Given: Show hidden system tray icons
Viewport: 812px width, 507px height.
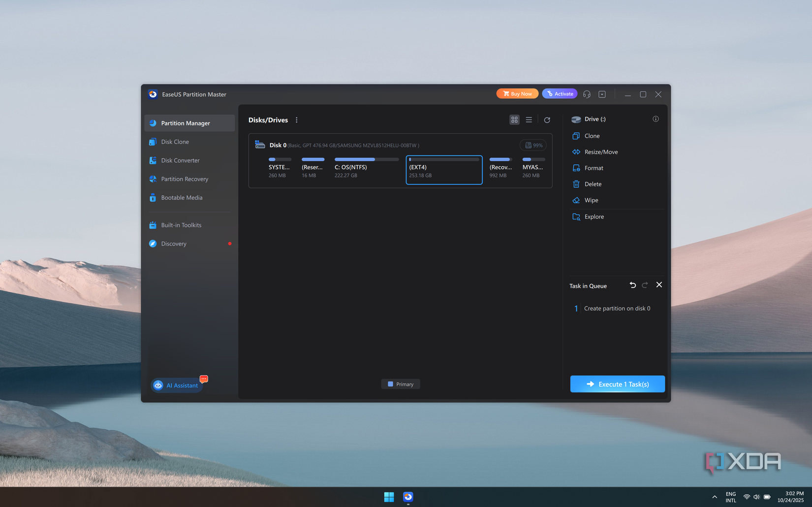Looking at the screenshot, I should (x=715, y=497).
